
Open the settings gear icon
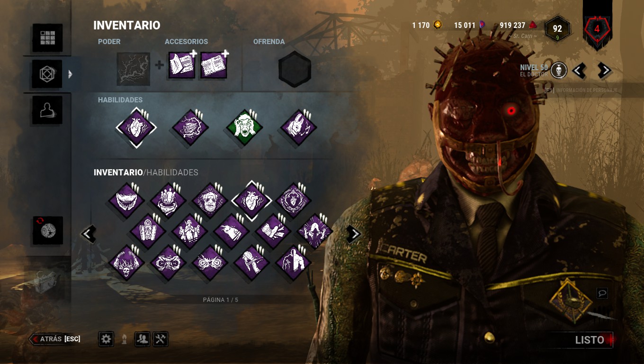click(x=106, y=339)
